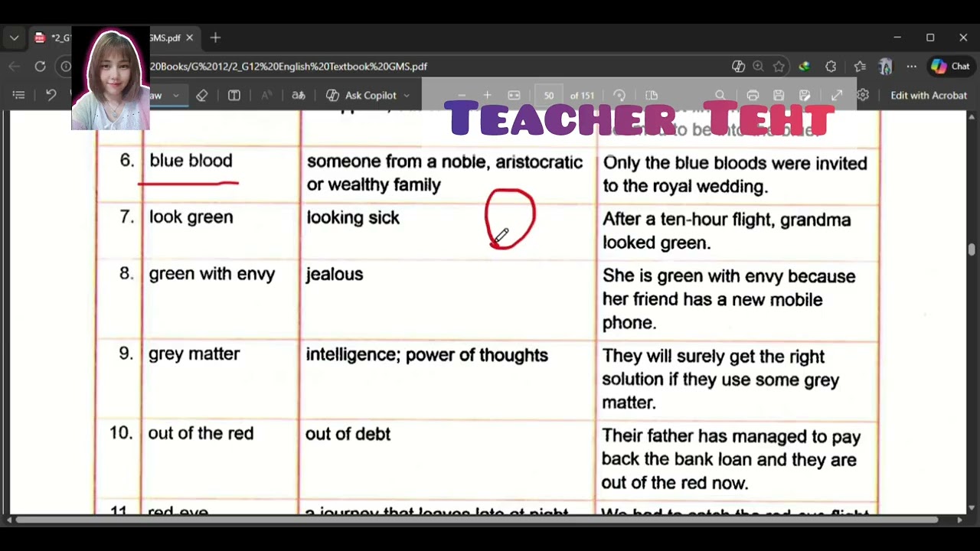Click the page number field showing 50
This screenshot has height=551, width=980.
click(549, 96)
